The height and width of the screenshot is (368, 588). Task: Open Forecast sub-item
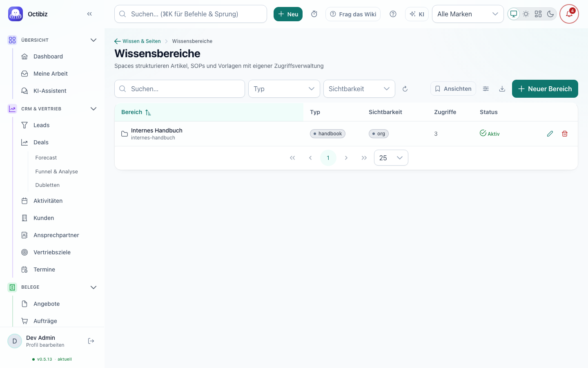click(46, 157)
